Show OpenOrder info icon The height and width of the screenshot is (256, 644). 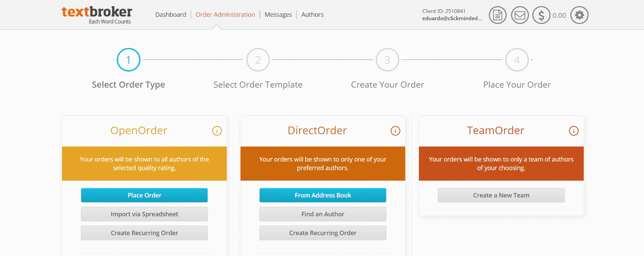[x=217, y=131]
